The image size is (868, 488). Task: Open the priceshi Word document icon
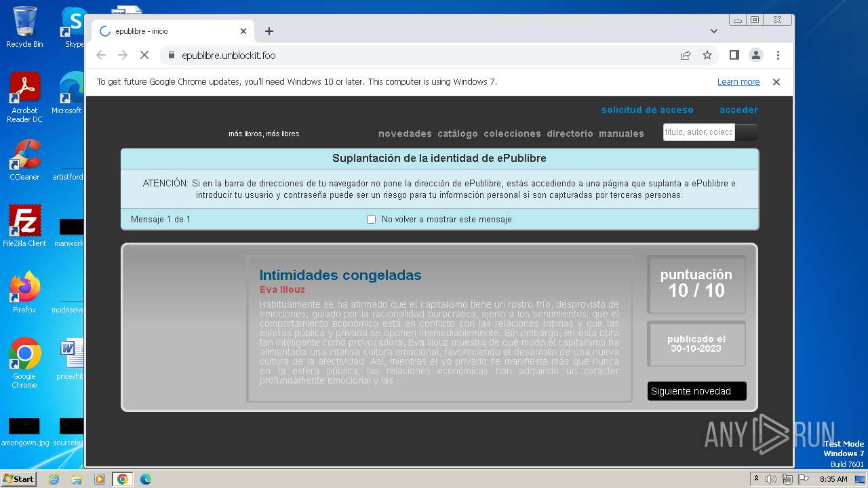point(71,359)
